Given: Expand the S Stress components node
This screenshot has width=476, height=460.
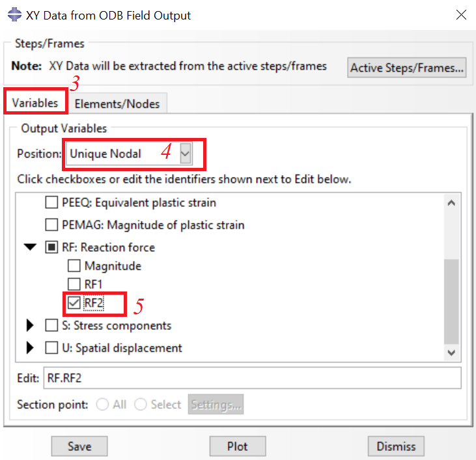Looking at the screenshot, I should point(30,325).
